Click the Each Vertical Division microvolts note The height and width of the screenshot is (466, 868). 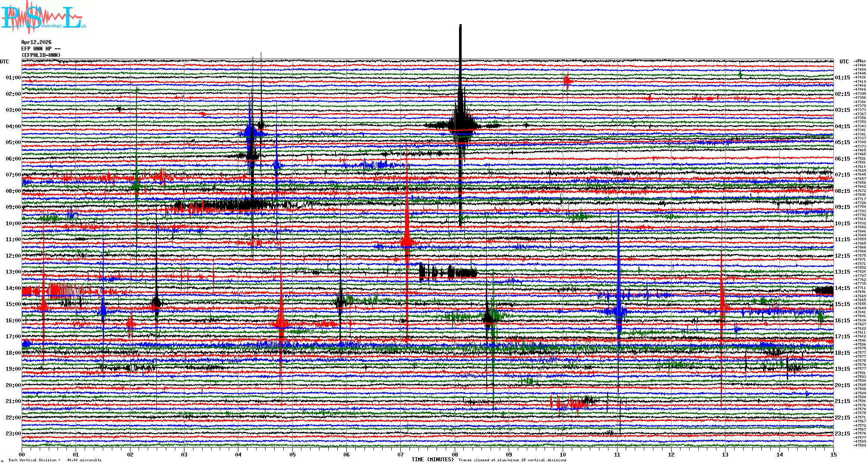coord(55,460)
